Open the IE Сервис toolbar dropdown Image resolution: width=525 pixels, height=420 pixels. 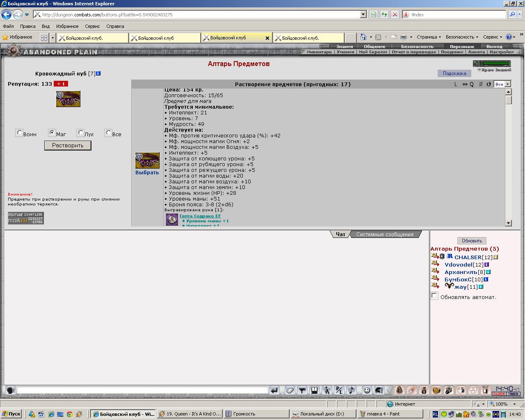click(x=493, y=37)
